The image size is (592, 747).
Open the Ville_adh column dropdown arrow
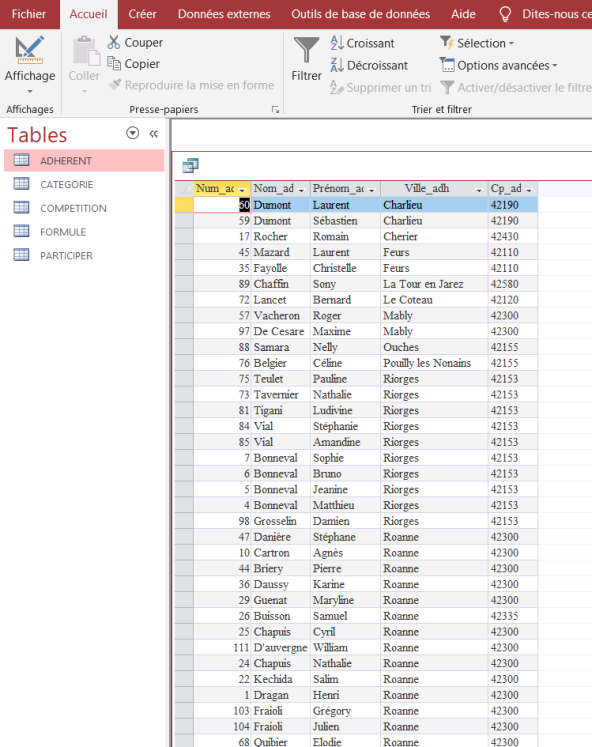pyautogui.click(x=479, y=190)
